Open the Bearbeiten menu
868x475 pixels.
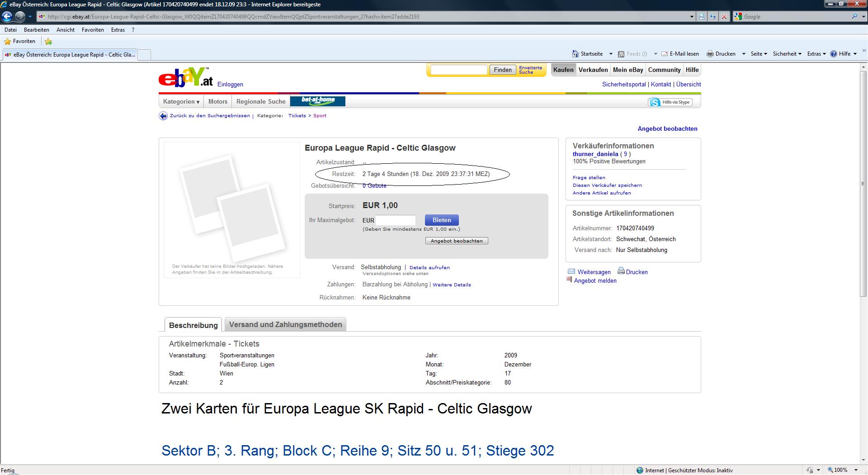tap(37, 30)
